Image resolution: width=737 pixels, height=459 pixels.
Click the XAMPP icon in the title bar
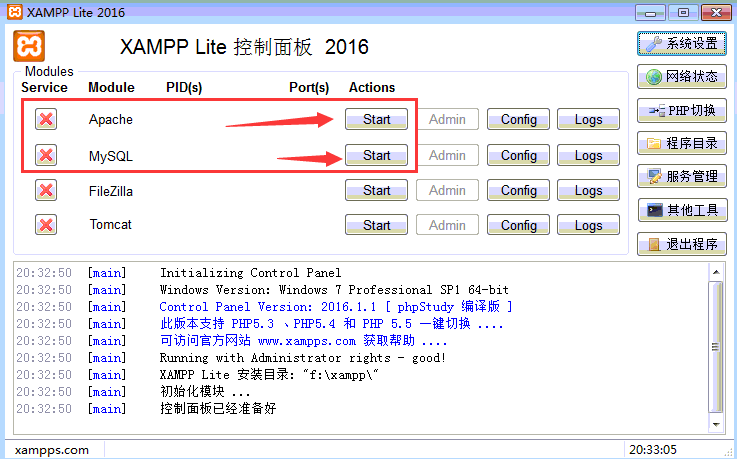pos(15,12)
